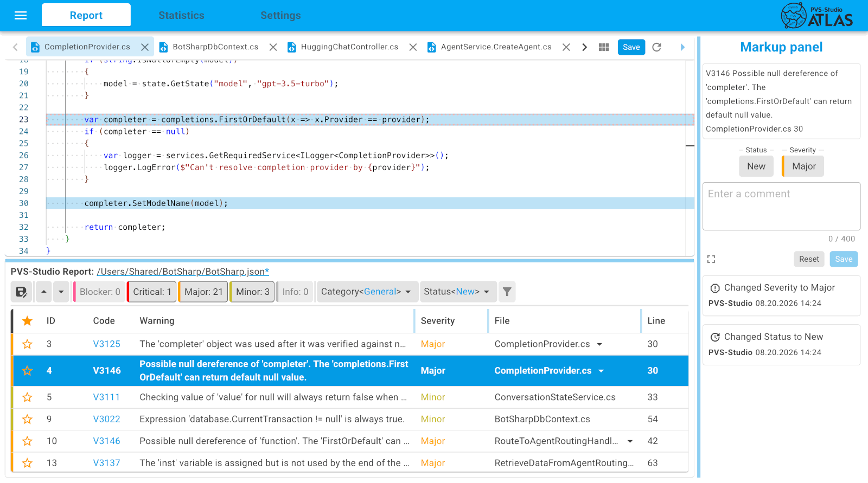This screenshot has height=483, width=868.
Task: Click the save report disk icon
Action: [22, 292]
